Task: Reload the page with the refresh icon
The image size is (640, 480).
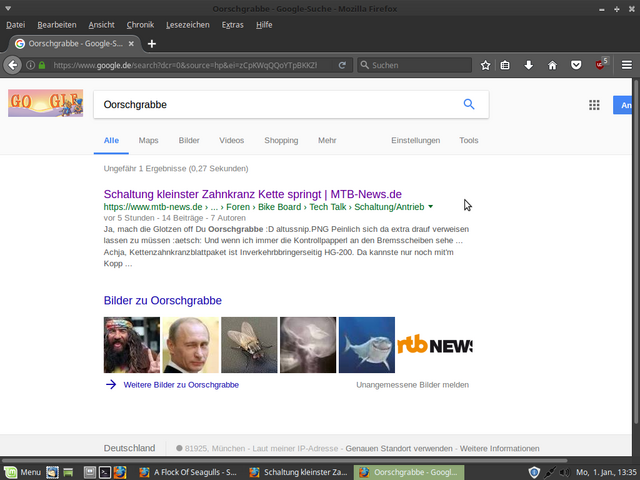Action: point(342,65)
